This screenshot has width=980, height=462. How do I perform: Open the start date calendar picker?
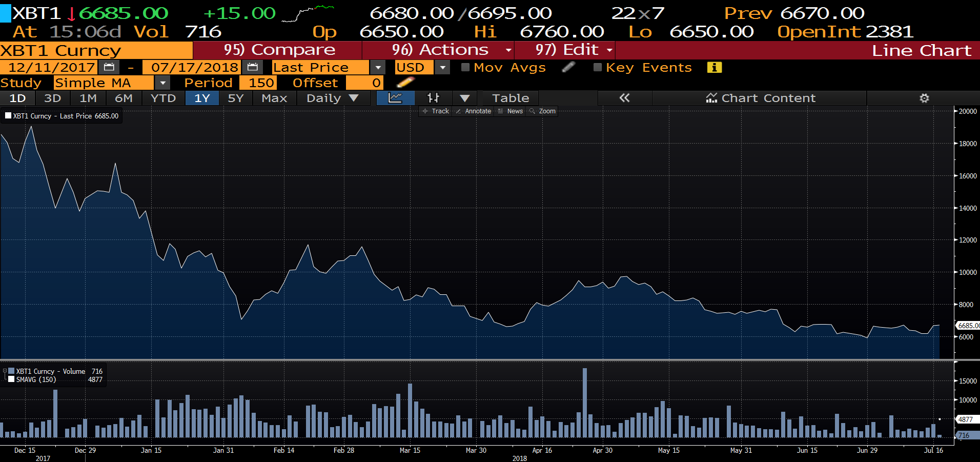click(x=109, y=67)
